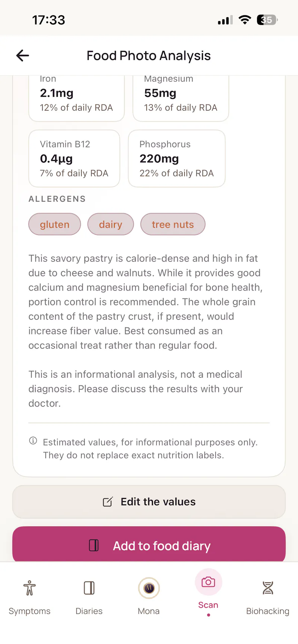The height and width of the screenshot is (644, 298).
Task: Open the Biohacking DNA icon
Action: pyautogui.click(x=268, y=588)
